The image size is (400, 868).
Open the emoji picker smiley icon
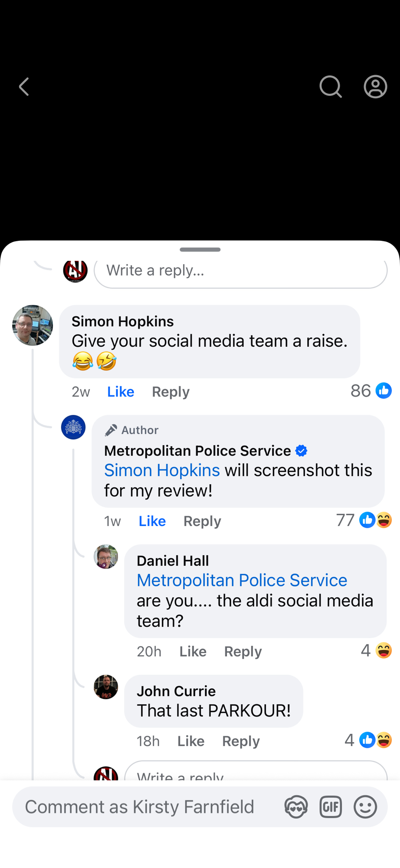(x=365, y=807)
